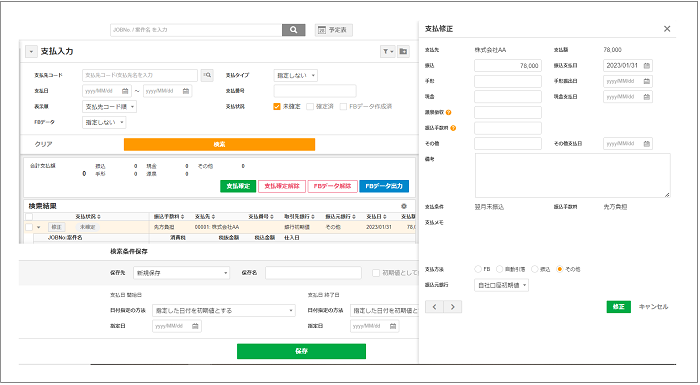Click the green 修正 button in 支払修正 panel
The height and width of the screenshot is (385, 700).
coord(618,307)
